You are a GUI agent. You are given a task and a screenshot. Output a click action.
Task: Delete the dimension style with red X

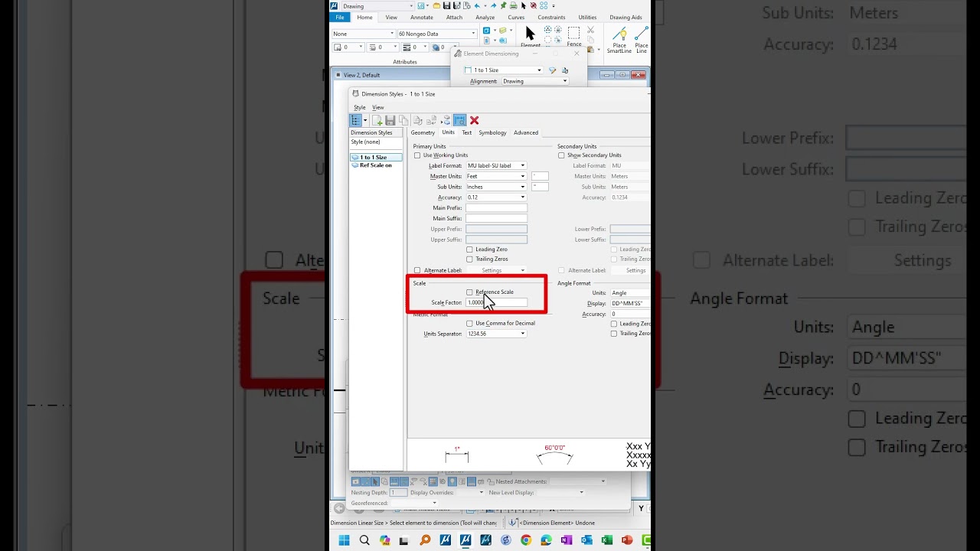(x=474, y=120)
